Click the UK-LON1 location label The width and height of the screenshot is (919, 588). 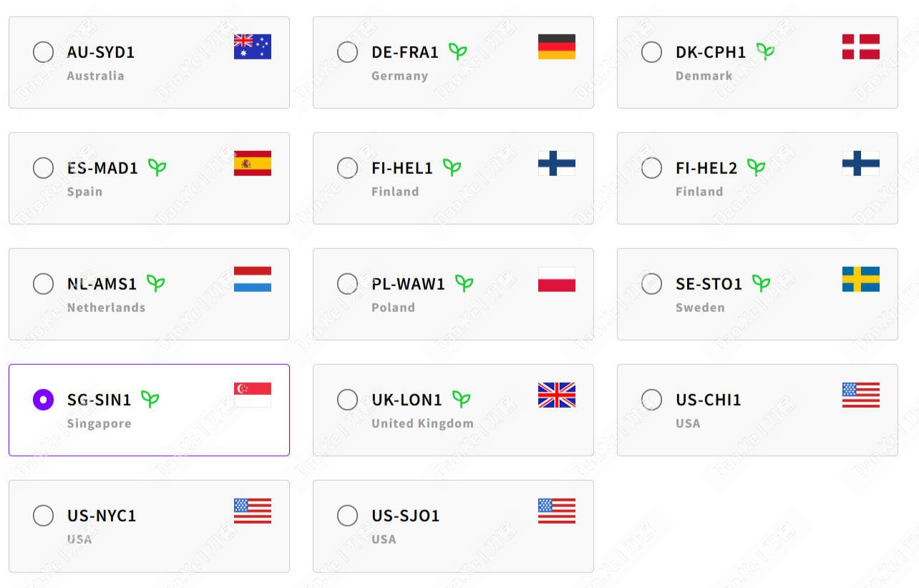point(407,400)
